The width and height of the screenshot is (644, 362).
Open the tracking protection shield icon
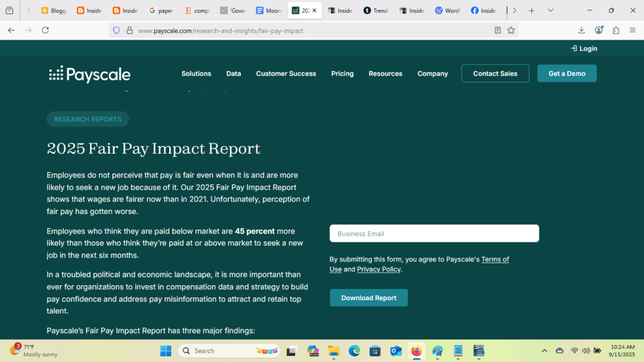tap(116, 30)
